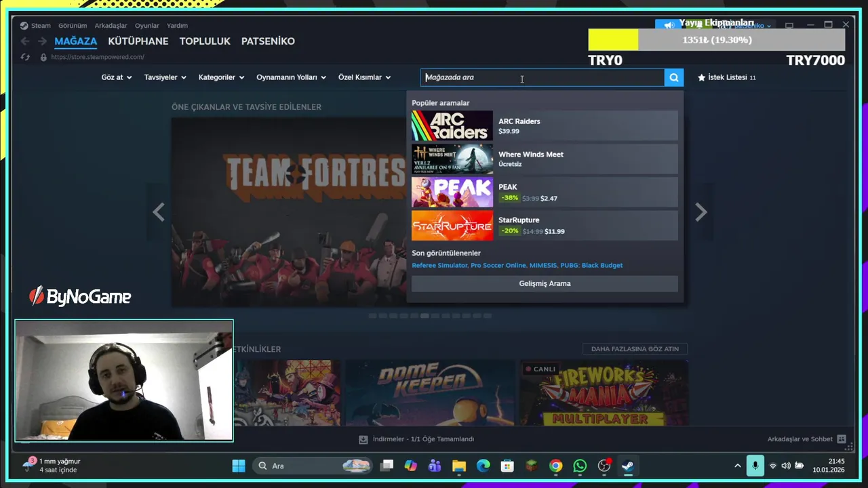Launch Google Chrome from the taskbar
The height and width of the screenshot is (488, 868).
556,466
